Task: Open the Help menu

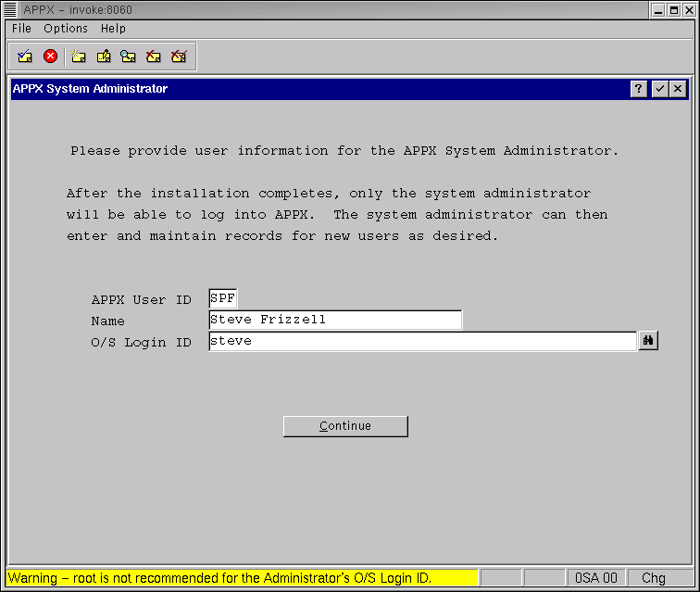Action: pos(113,29)
